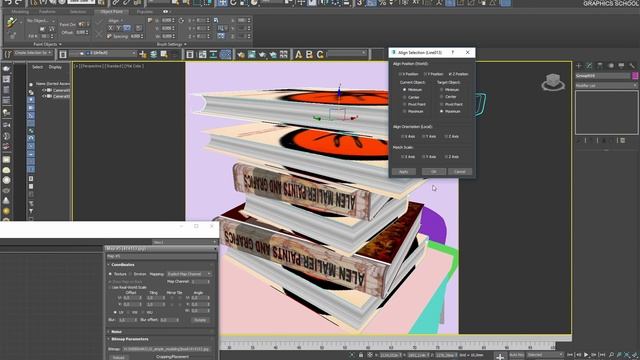Click the ViewCube in the viewport
Image resolution: width=640 pixels, height=360 pixels.
pos(553,82)
